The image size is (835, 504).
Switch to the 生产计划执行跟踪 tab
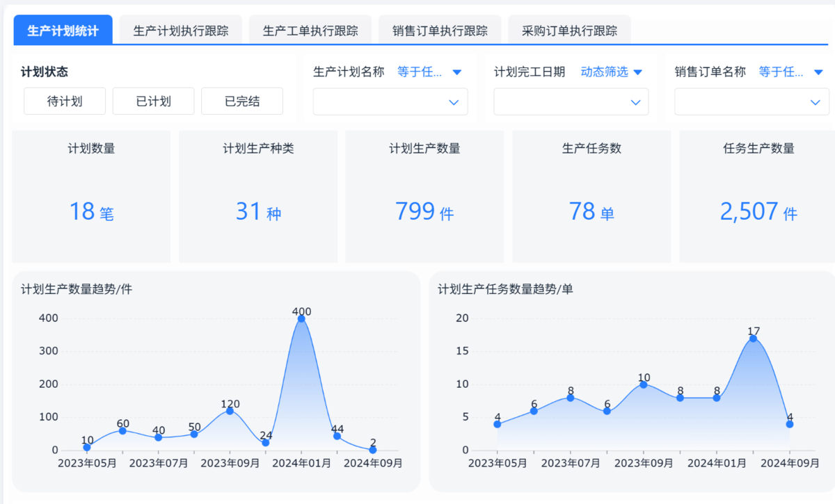180,31
